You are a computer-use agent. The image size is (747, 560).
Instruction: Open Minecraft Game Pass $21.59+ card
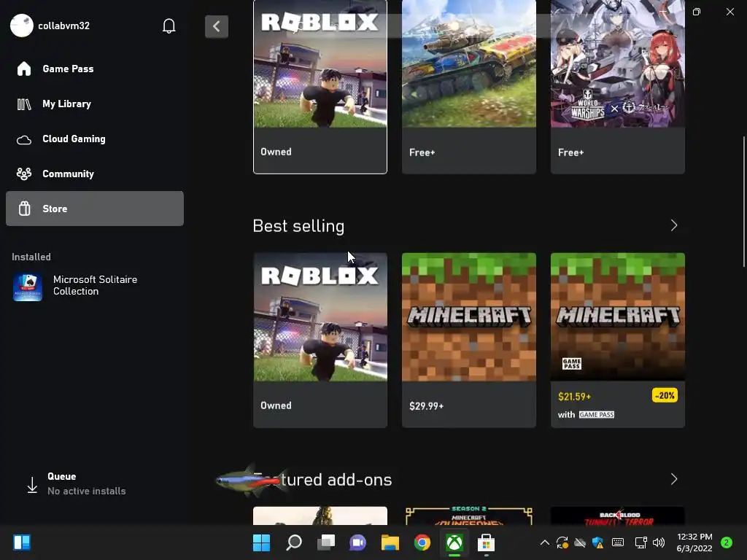click(617, 340)
